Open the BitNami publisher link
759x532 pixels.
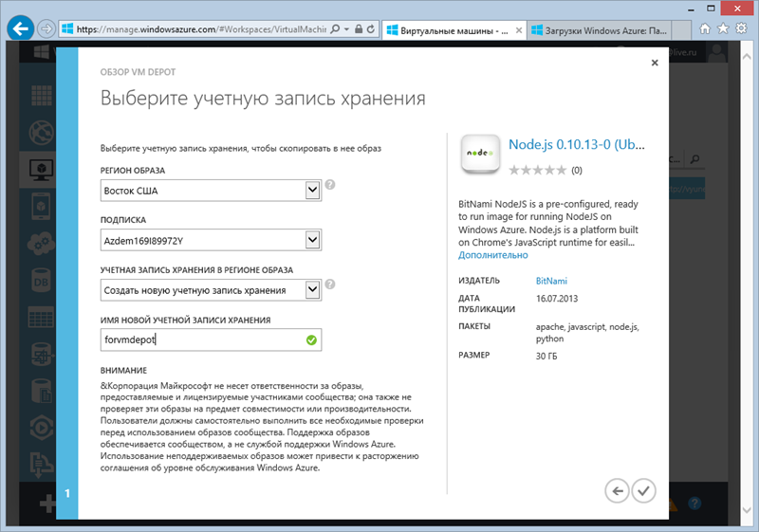click(x=551, y=281)
